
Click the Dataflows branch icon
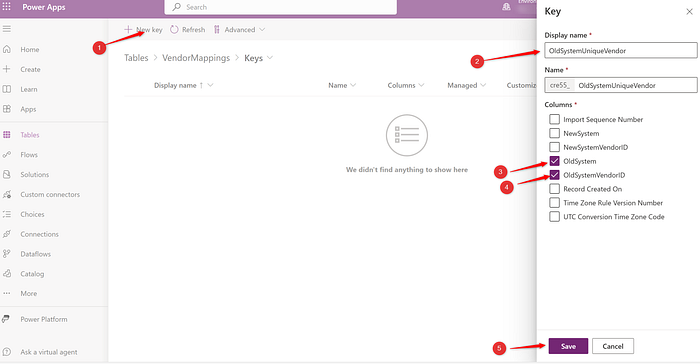(x=7, y=254)
